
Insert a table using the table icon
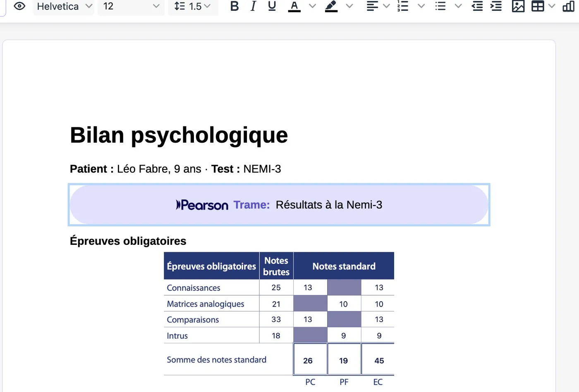tap(538, 6)
